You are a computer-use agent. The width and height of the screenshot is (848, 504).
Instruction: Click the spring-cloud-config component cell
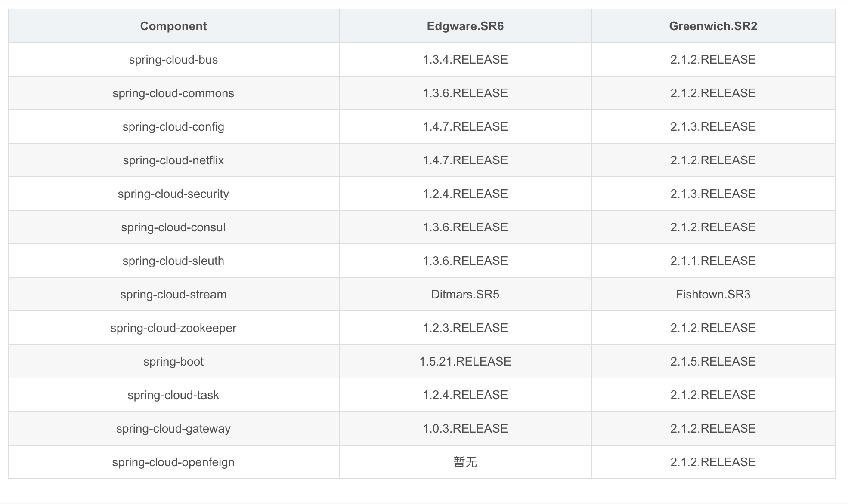173,127
